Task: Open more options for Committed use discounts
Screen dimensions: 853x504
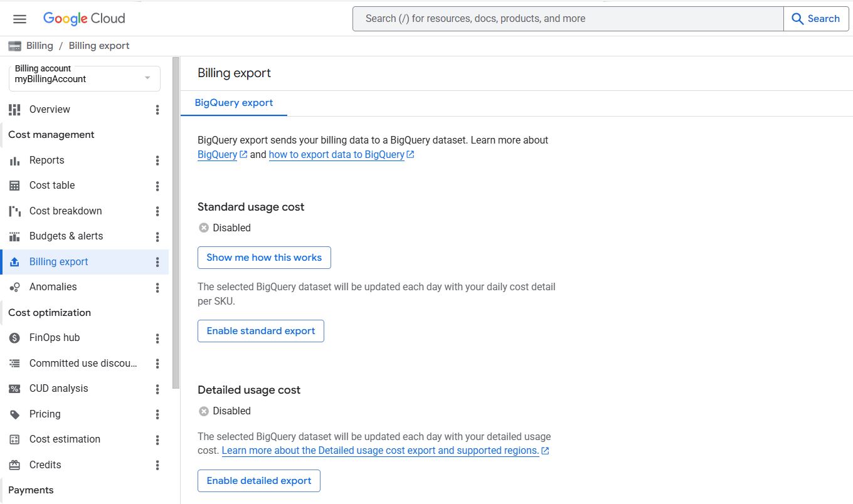Action: tap(157, 364)
